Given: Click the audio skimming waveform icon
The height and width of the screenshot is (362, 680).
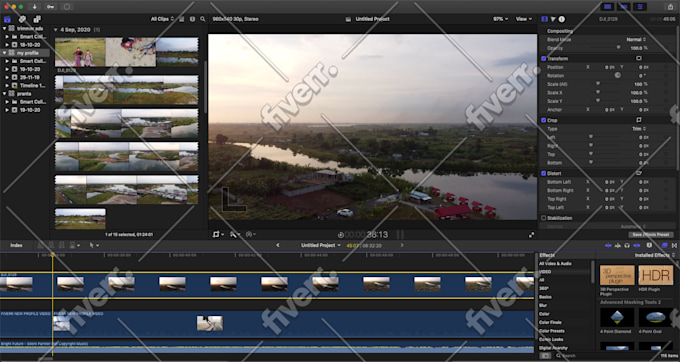Looking at the screenshot, I should [617, 245].
